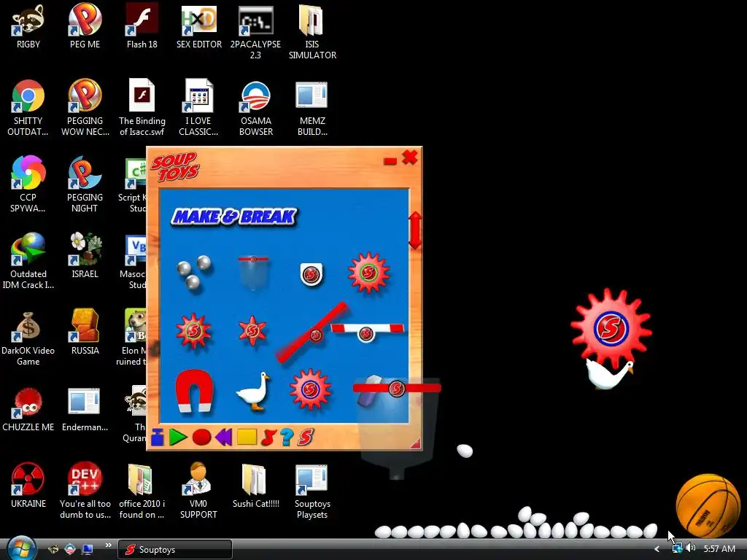Viewport: 747px width, 560px height.
Task: Pick the red horseshoe magnet toy
Action: [194, 391]
